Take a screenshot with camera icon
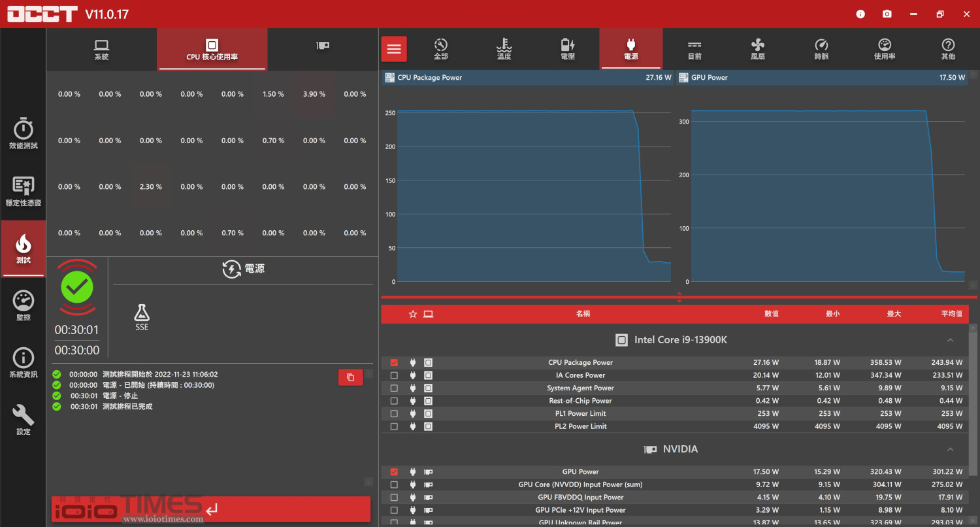The height and width of the screenshot is (527, 980). click(887, 14)
